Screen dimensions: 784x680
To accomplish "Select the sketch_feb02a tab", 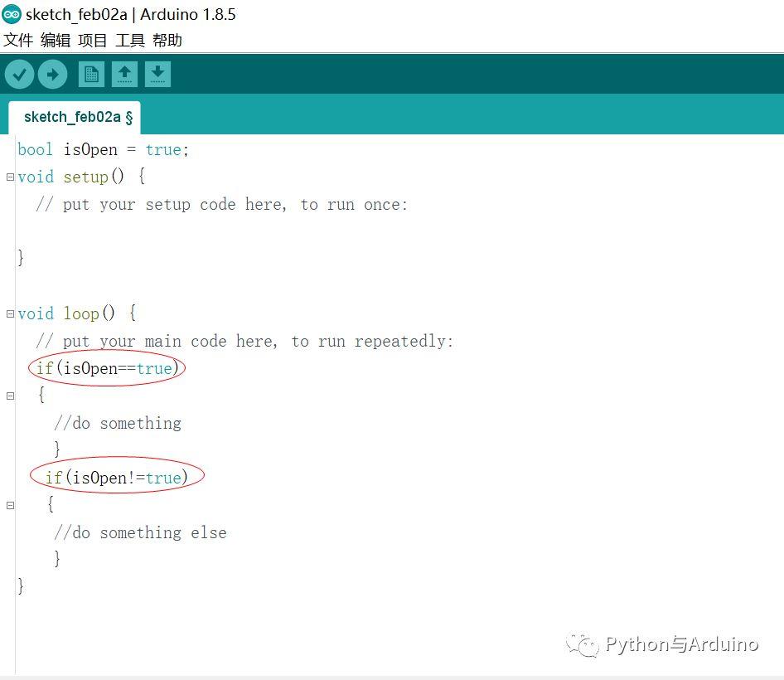I will (75, 118).
